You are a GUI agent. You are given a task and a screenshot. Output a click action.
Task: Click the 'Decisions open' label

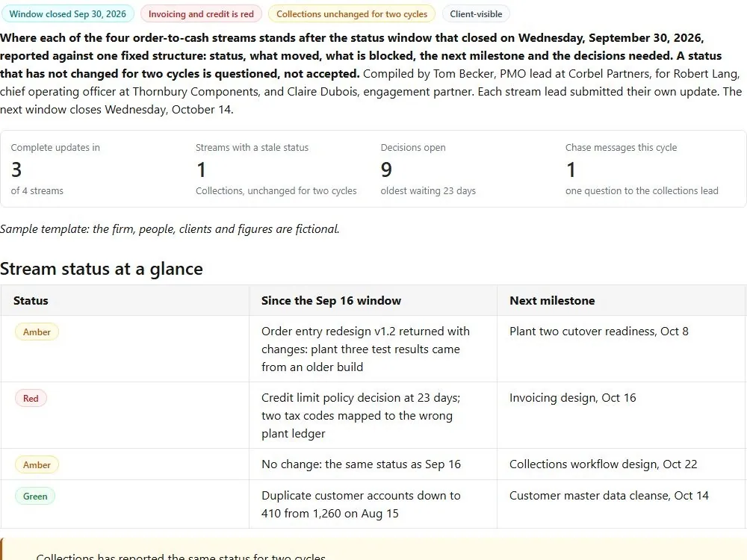pos(413,148)
